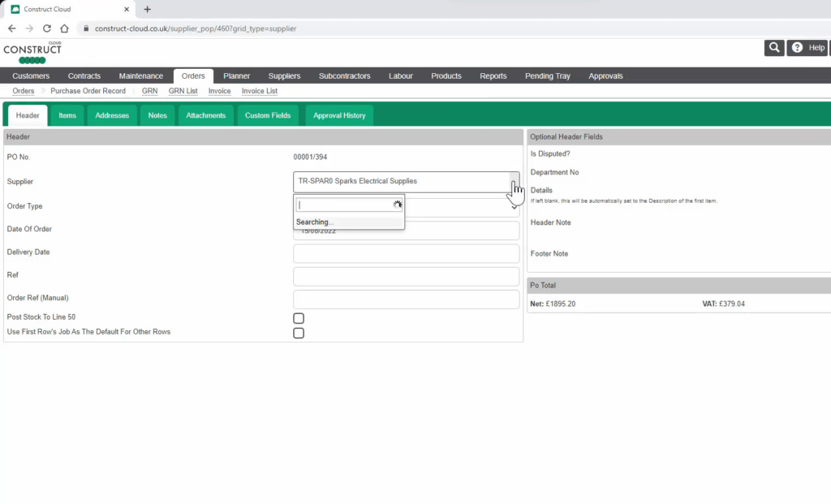The width and height of the screenshot is (831, 504).
Task: Click the browser forward arrow
Action: [x=29, y=28]
